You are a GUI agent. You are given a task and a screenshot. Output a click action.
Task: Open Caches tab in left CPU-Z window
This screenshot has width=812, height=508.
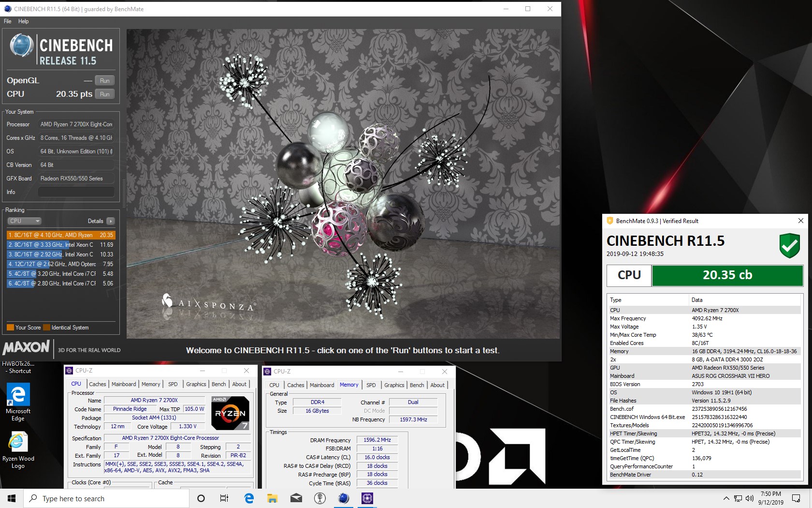tap(98, 384)
